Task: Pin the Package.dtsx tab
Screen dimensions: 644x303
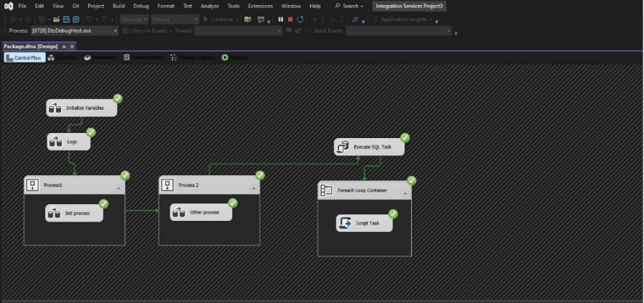Action: click(64, 47)
